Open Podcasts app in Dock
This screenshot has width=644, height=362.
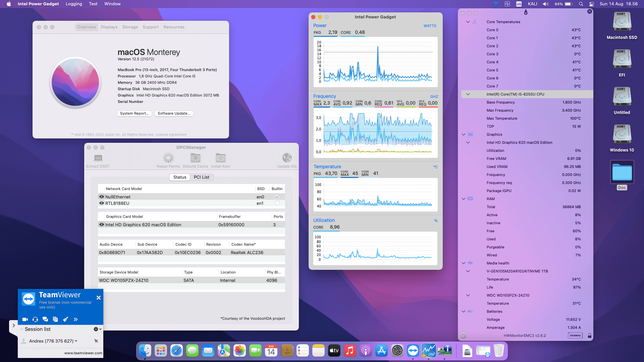tap(366, 351)
